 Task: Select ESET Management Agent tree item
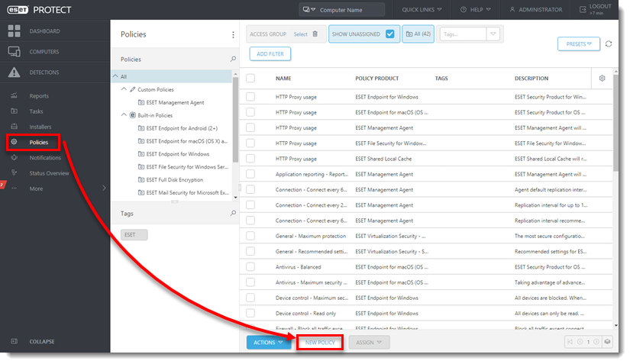point(175,102)
